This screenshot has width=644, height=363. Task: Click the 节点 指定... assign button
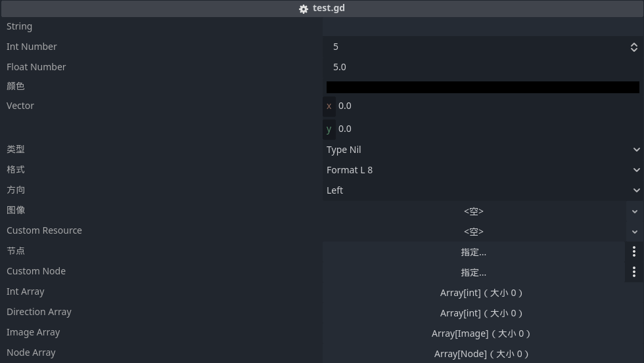473,252
